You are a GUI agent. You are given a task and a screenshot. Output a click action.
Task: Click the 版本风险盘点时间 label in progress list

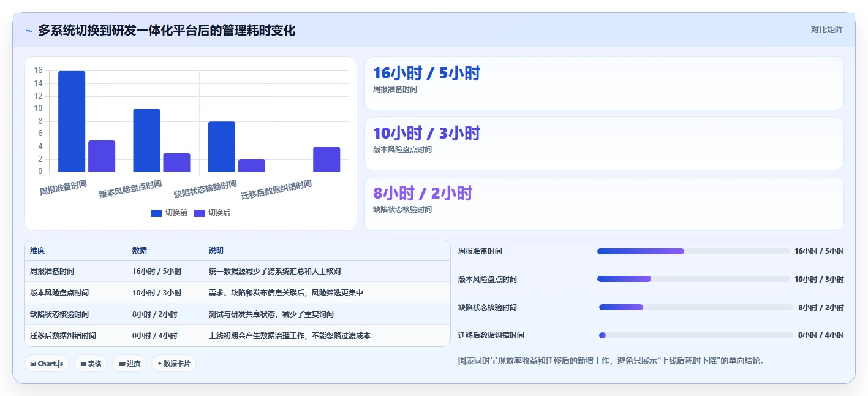click(488, 279)
